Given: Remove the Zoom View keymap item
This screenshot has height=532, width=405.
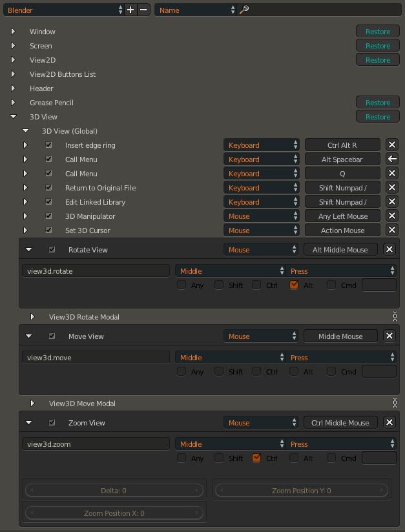Looking at the screenshot, I should point(389,422).
